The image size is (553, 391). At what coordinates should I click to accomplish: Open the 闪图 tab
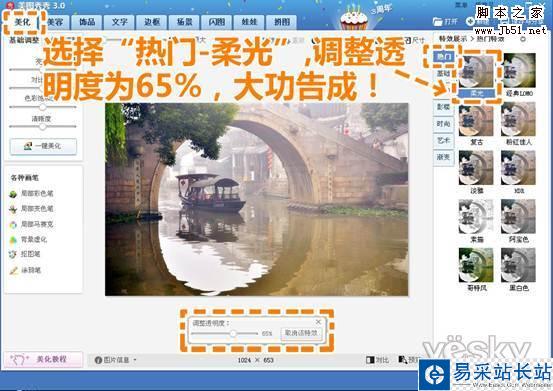(x=217, y=22)
